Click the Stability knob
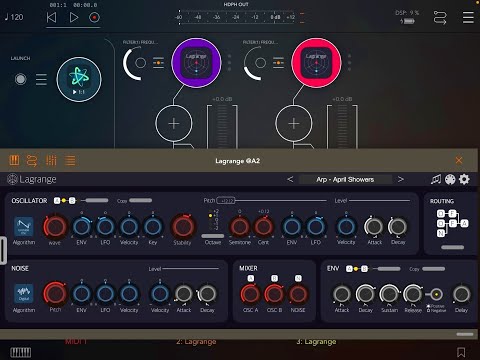480x360 pixels. pyautogui.click(x=183, y=227)
